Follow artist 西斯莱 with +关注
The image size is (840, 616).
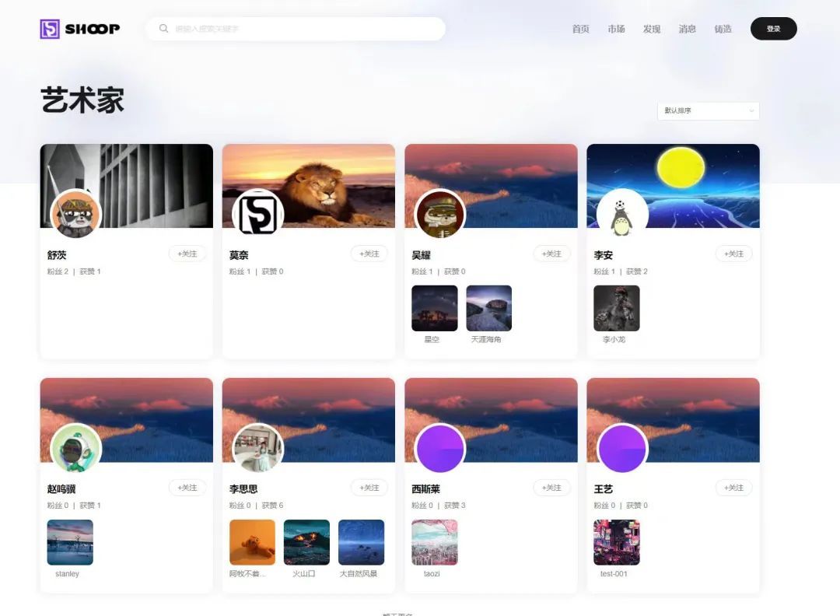551,488
